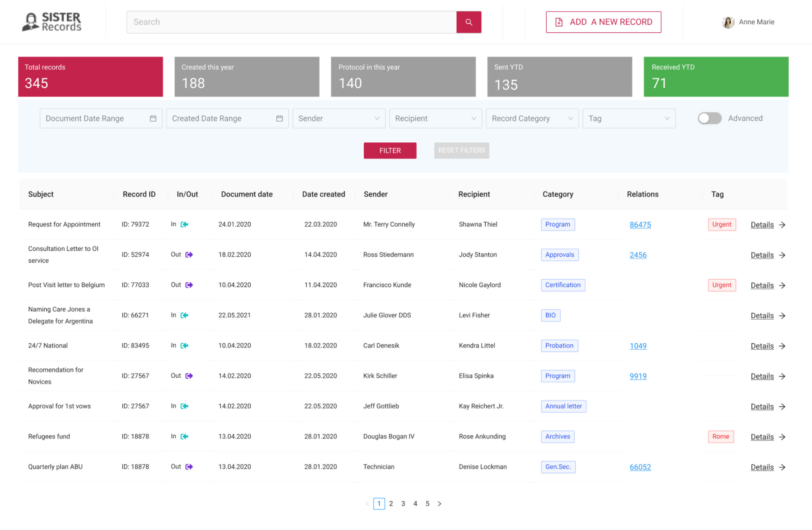Screen dimensions: 812x530
Task: Click the RESET FILTERS button
Action: (462, 150)
